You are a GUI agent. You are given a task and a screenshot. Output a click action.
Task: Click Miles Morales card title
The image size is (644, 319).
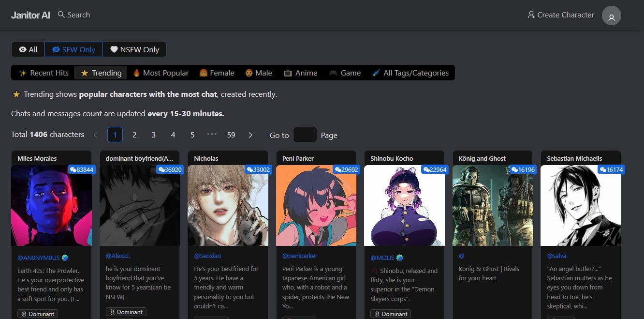[37, 158]
